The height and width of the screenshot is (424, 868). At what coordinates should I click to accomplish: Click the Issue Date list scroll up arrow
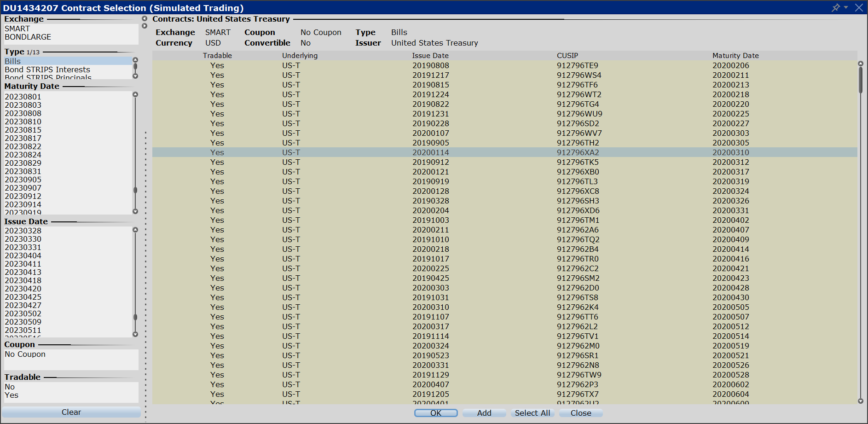(x=135, y=230)
